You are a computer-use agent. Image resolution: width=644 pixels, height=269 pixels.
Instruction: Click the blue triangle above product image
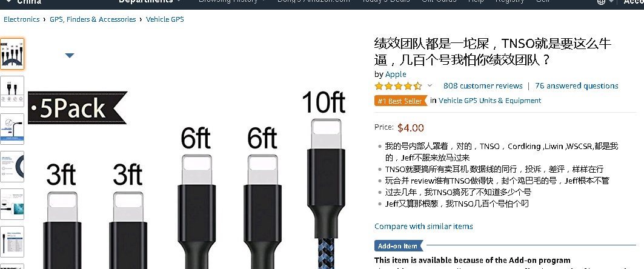[70, 56]
